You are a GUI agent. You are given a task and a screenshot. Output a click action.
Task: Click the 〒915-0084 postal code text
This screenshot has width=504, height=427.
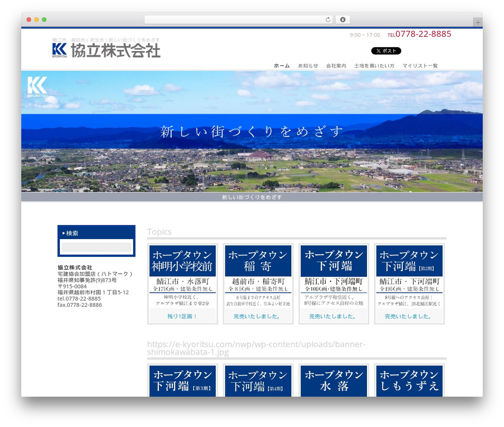click(x=72, y=286)
